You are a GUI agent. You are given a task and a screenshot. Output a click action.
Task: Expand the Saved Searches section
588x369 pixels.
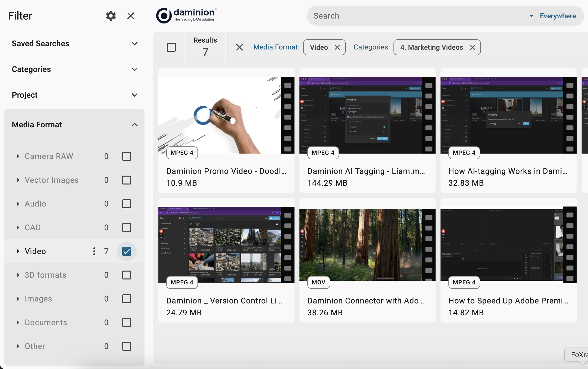coord(134,44)
